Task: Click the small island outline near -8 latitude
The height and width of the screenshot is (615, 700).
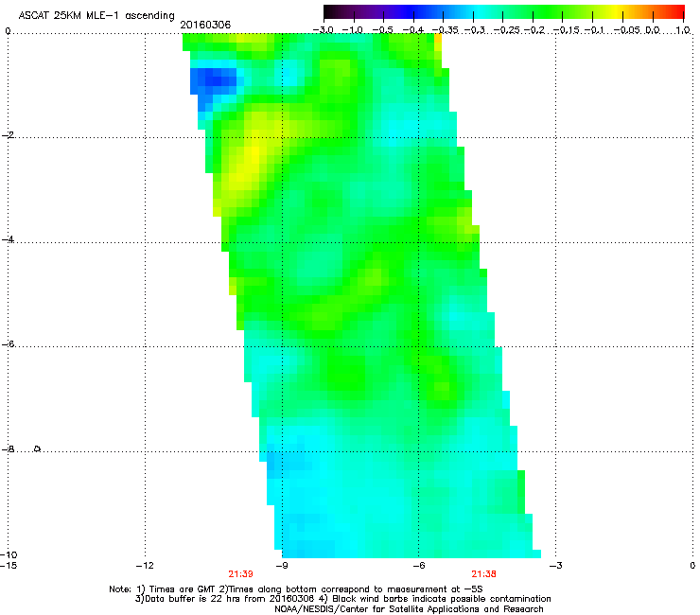Action: (x=38, y=448)
